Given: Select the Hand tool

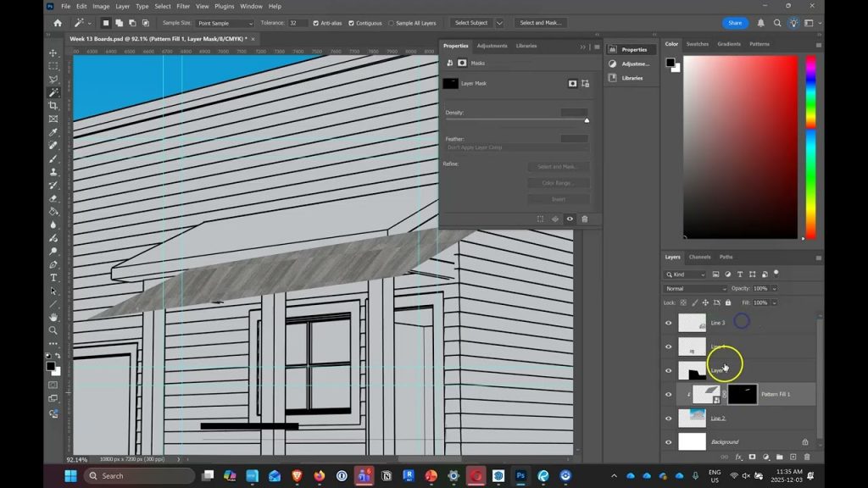Looking at the screenshot, I should [x=53, y=317].
